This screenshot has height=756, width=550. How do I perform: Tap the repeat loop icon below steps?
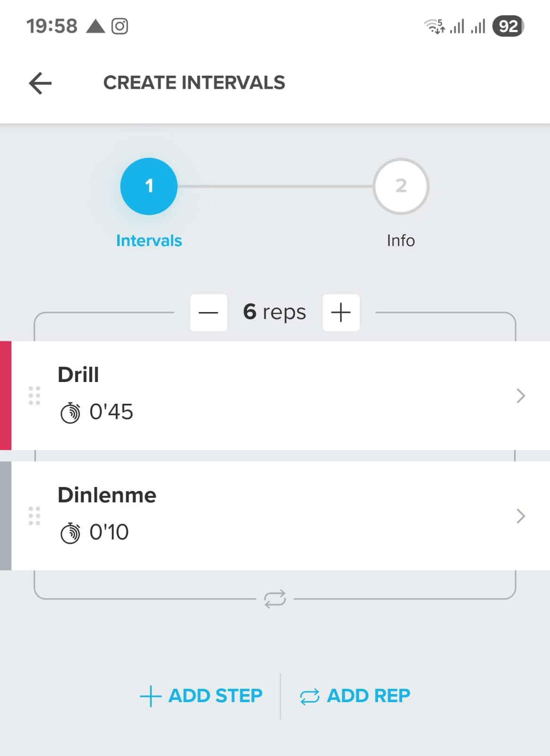pyautogui.click(x=275, y=599)
